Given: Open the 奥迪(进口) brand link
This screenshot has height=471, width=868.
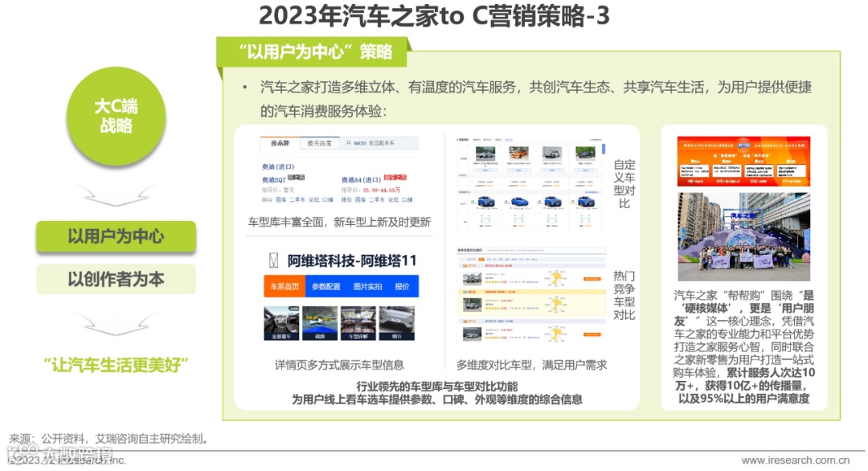Looking at the screenshot, I should coord(278,166).
